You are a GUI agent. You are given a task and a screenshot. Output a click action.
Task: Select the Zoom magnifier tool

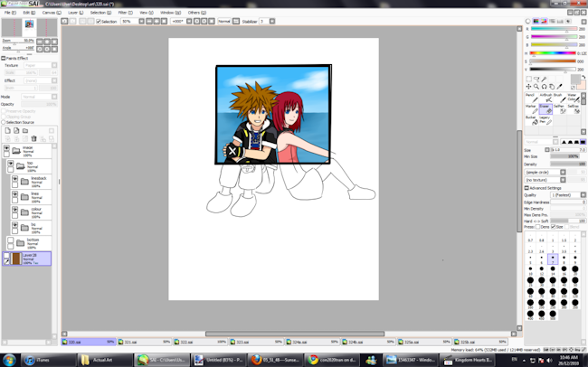point(536,87)
